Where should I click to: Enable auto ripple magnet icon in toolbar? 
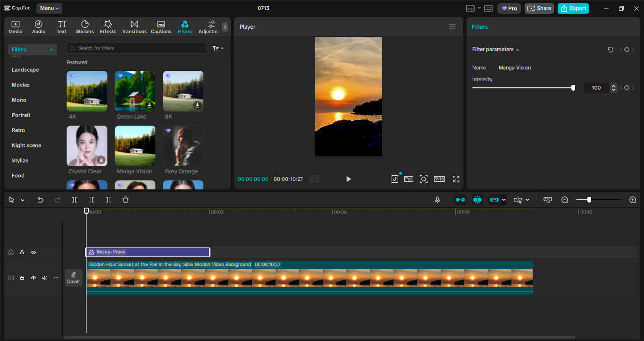pos(477,200)
